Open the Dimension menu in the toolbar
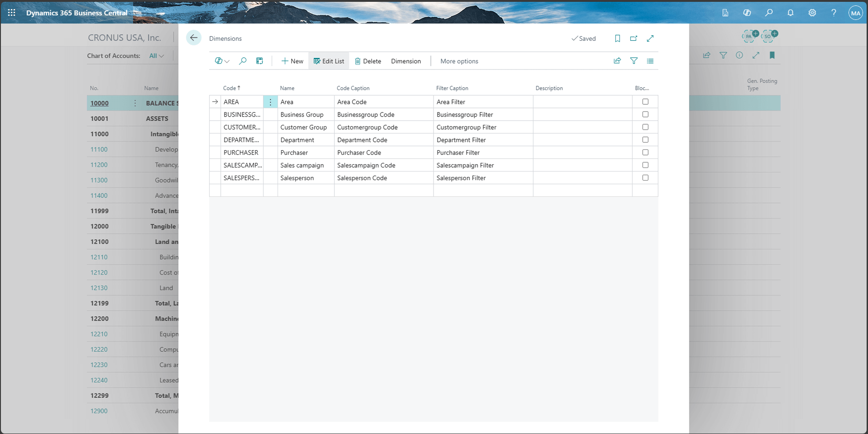 tap(406, 61)
